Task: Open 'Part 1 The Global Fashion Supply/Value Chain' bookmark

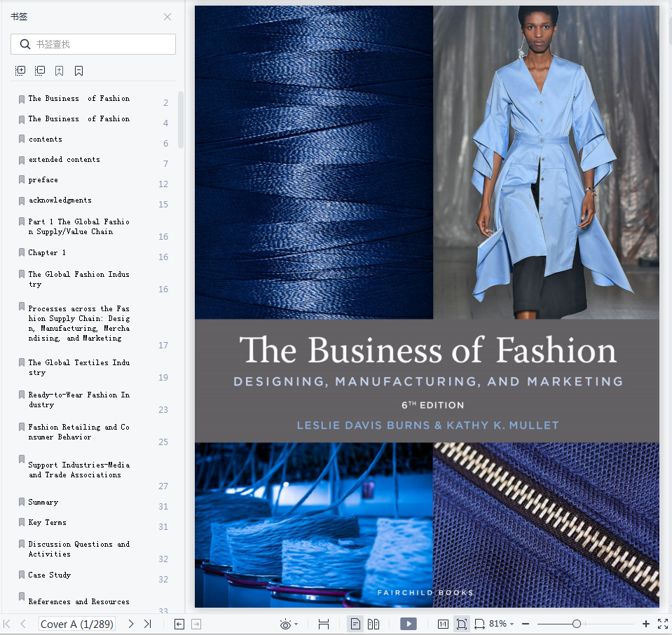Action: (x=79, y=226)
